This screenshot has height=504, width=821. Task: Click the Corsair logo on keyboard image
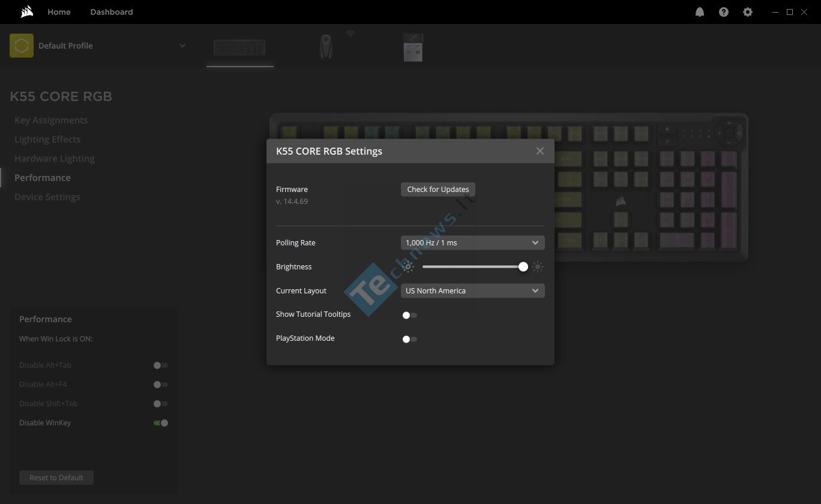pyautogui.click(x=621, y=202)
